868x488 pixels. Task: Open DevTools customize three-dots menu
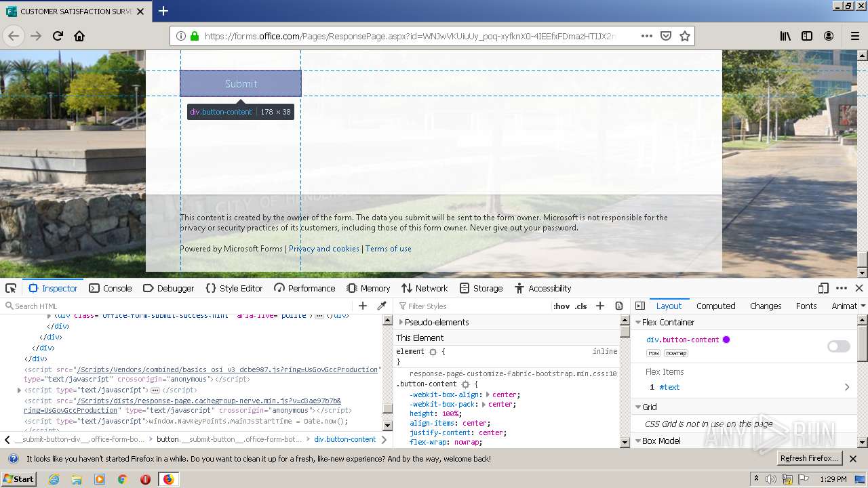coord(842,288)
